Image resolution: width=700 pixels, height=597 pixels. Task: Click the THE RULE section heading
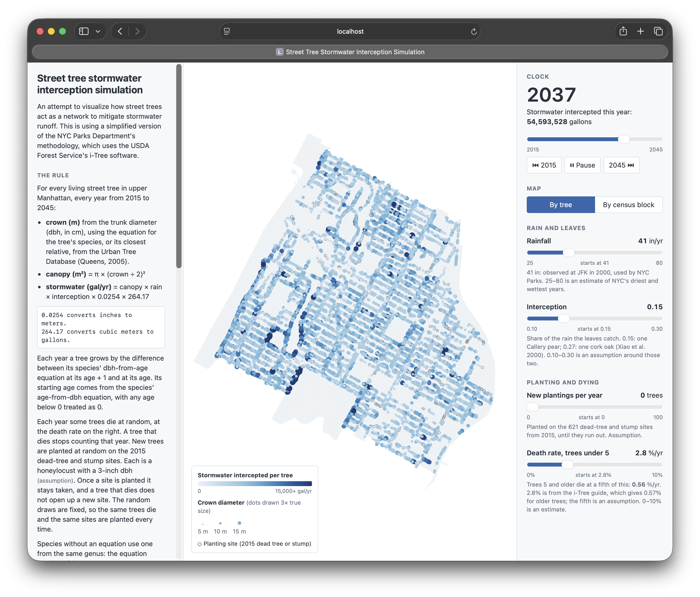(x=53, y=175)
